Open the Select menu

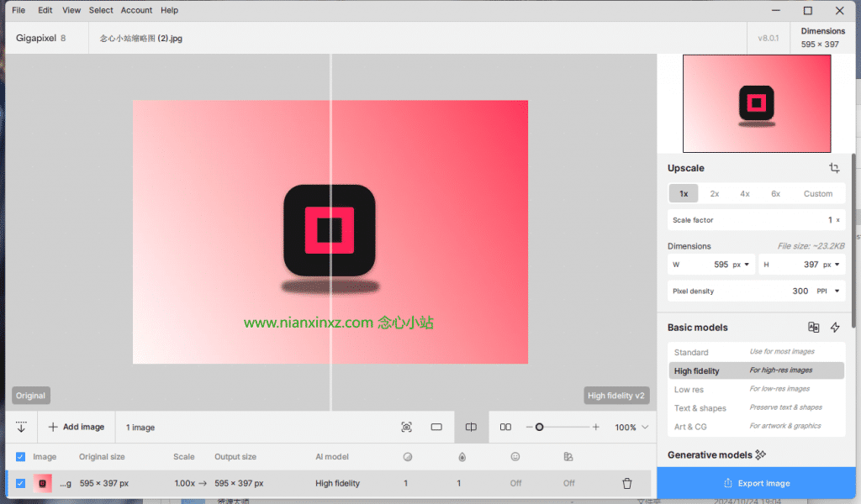click(x=101, y=10)
